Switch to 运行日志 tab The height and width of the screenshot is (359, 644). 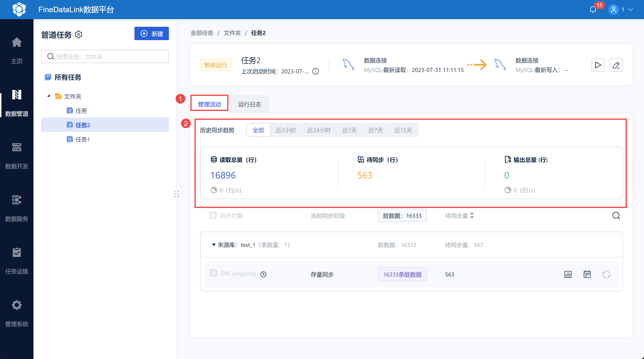coord(250,104)
